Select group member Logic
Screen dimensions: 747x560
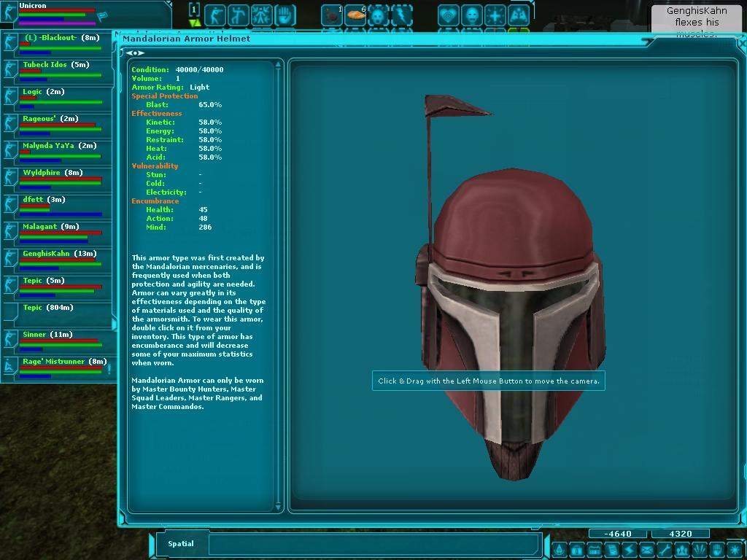click(57, 98)
